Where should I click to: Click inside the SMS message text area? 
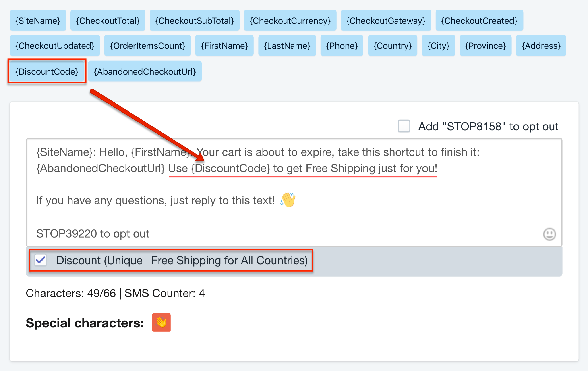point(294,192)
